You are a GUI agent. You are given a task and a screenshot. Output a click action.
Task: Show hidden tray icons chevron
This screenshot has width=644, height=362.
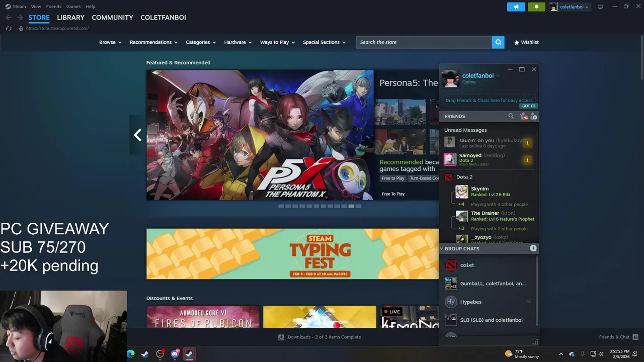pyautogui.click(x=561, y=354)
